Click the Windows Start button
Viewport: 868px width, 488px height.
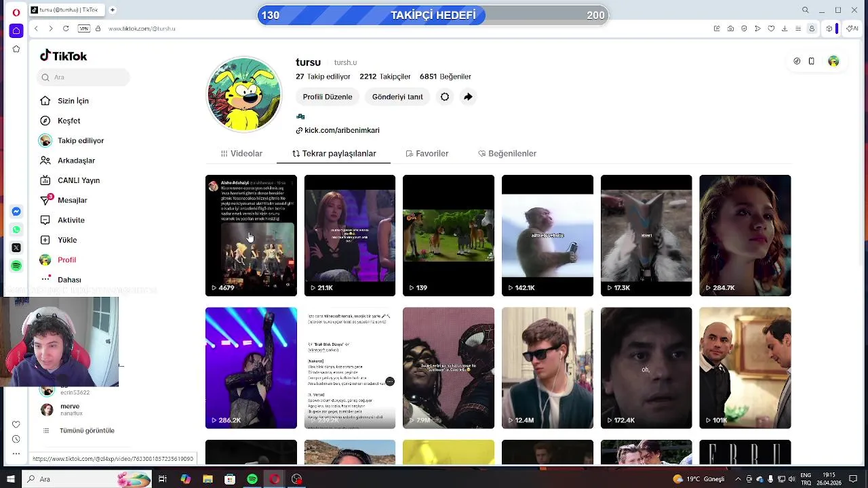click(10, 479)
